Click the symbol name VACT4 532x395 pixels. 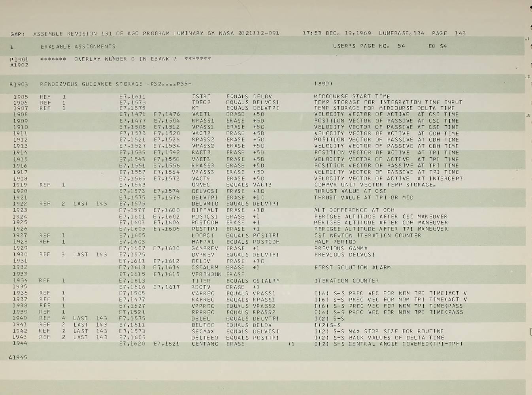(x=201, y=179)
